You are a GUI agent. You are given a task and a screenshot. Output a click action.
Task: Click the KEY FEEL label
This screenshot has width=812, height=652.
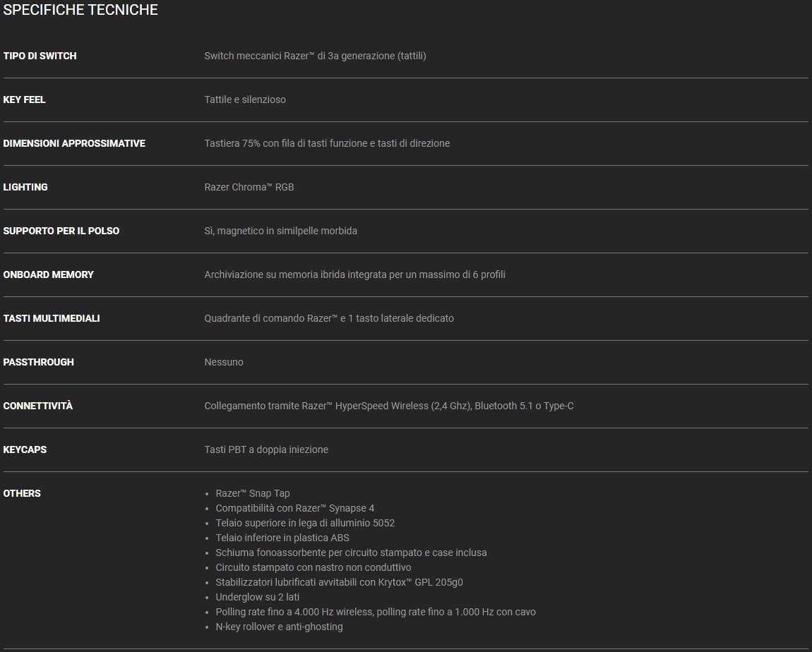pyautogui.click(x=24, y=99)
